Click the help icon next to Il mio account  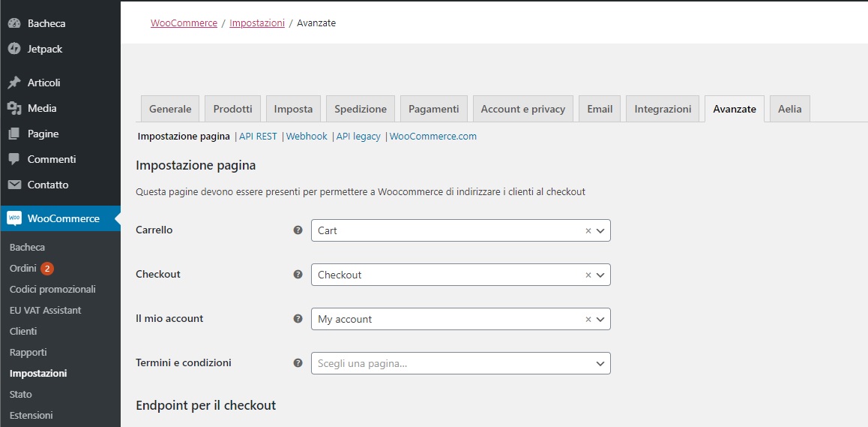click(298, 319)
